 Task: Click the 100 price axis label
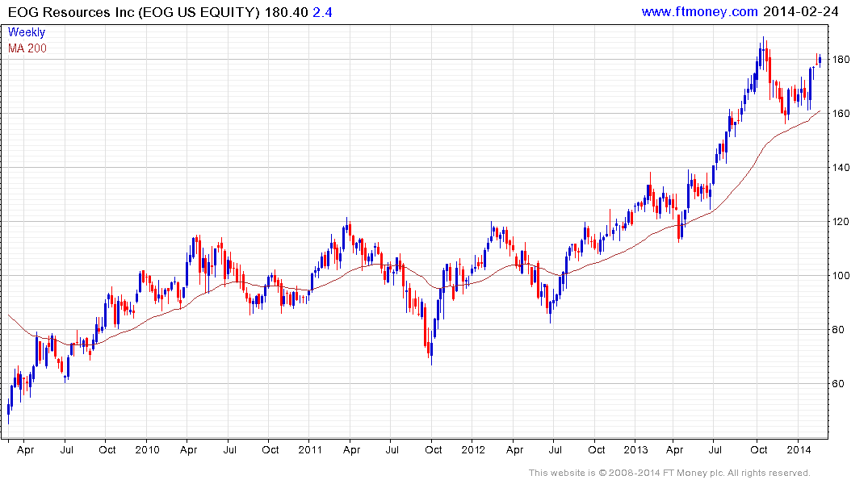click(841, 275)
